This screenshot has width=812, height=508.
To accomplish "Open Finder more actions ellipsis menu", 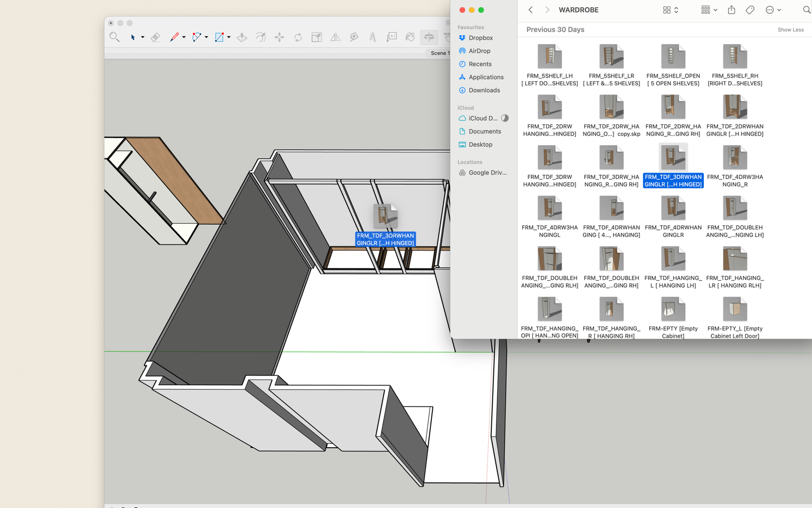I will click(773, 10).
